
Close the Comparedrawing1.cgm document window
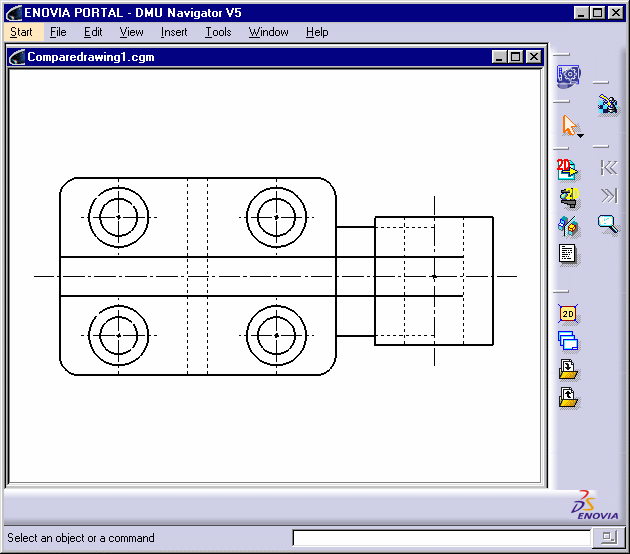[x=534, y=57]
